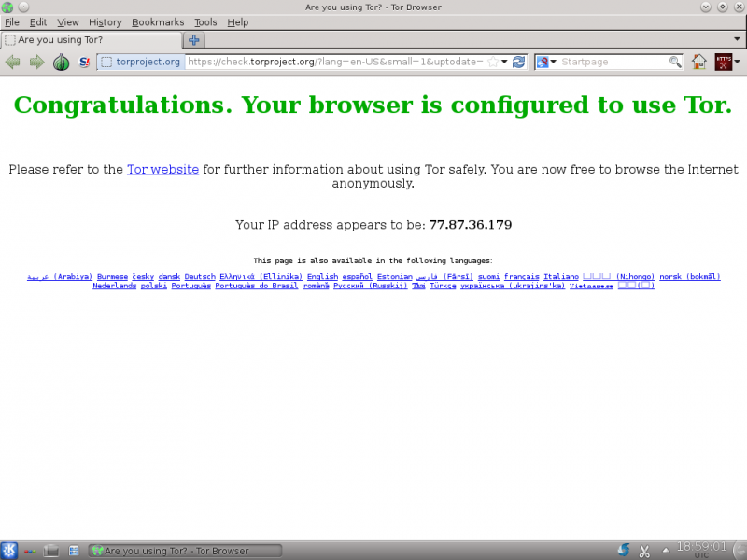
Task: Click inside the Startpage search field
Action: pyautogui.click(x=613, y=62)
